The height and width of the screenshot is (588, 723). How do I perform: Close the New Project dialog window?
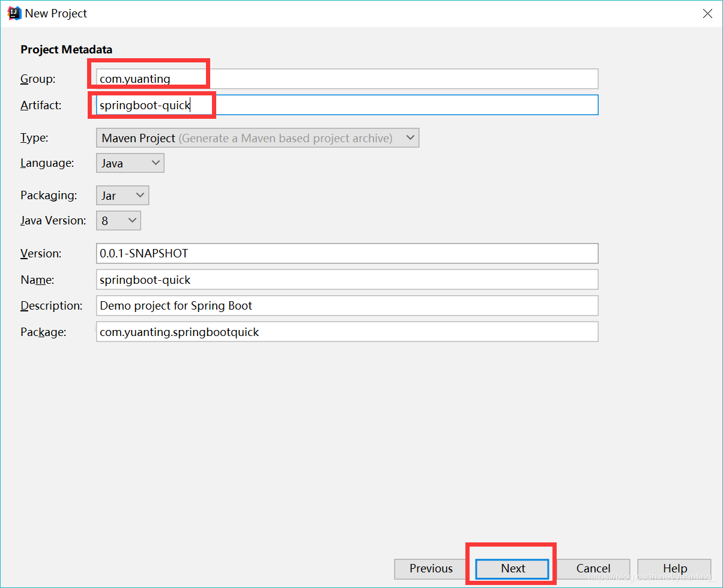[707, 13]
